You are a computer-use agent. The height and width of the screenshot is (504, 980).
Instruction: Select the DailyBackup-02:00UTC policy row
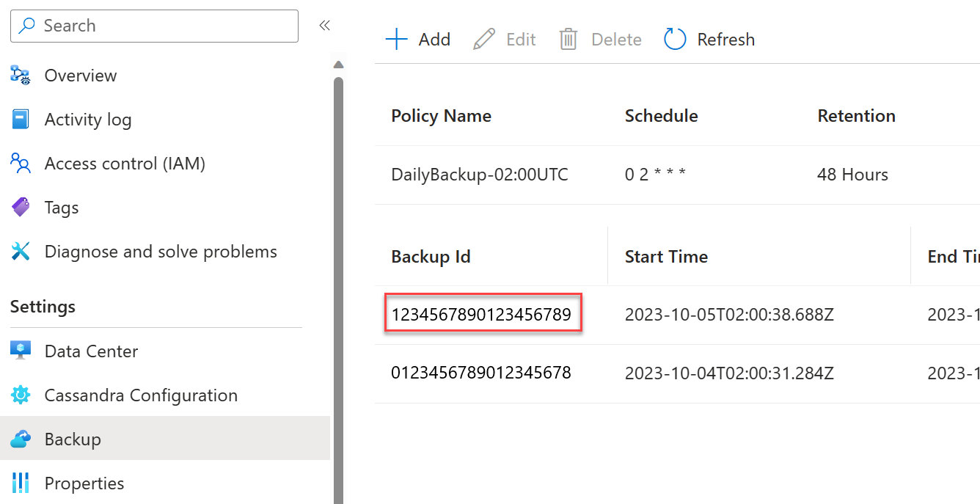pyautogui.click(x=480, y=175)
